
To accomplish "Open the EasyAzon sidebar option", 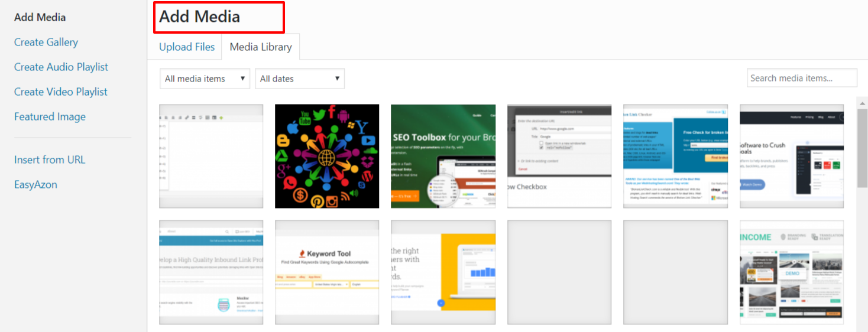I will (35, 184).
